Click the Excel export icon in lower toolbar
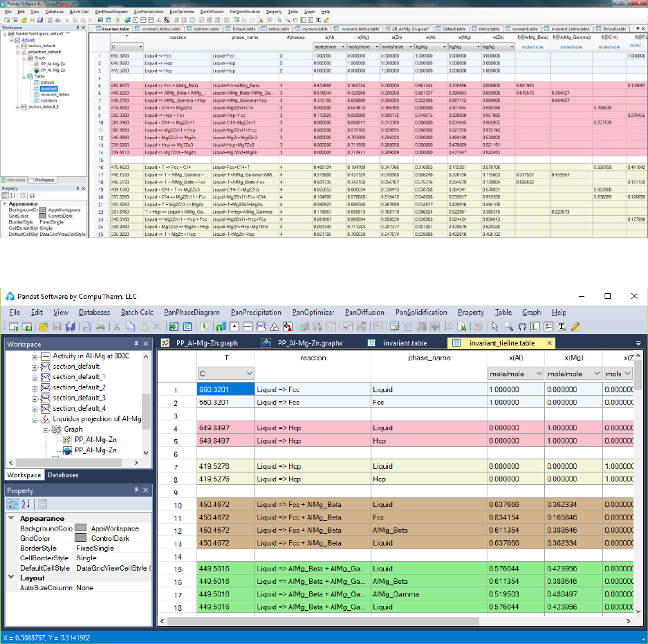 pyautogui.click(x=462, y=327)
